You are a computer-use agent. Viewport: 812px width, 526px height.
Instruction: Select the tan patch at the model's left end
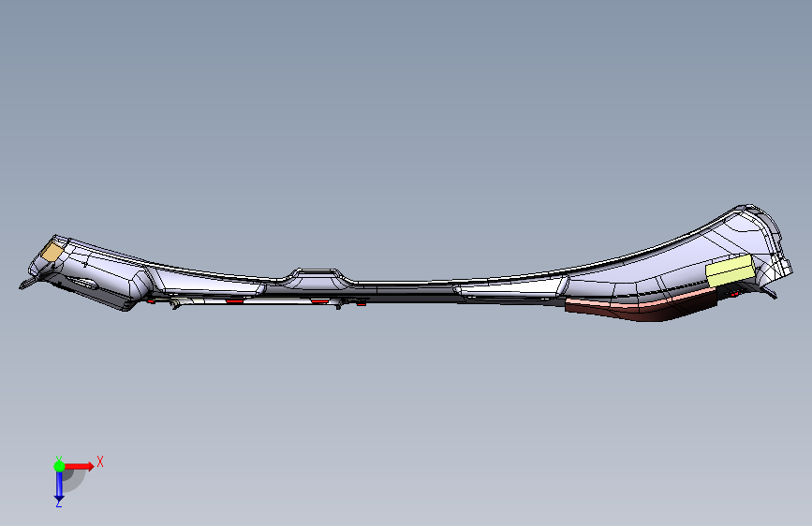coord(52,252)
